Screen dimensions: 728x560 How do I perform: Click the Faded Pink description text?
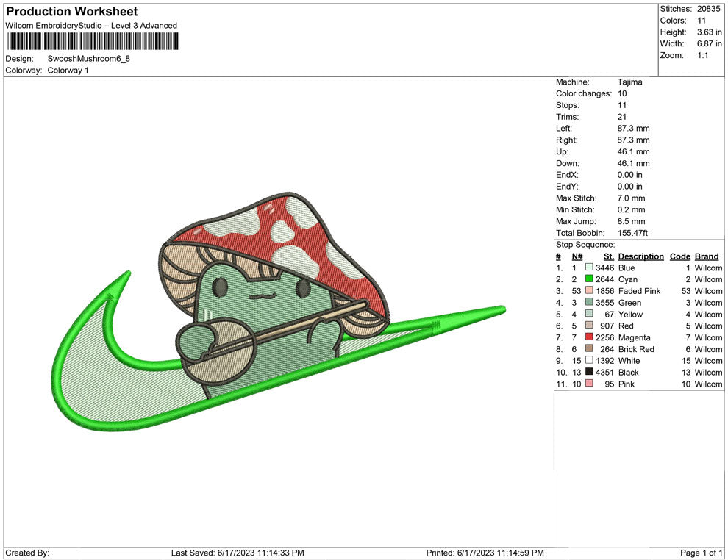tap(639, 291)
